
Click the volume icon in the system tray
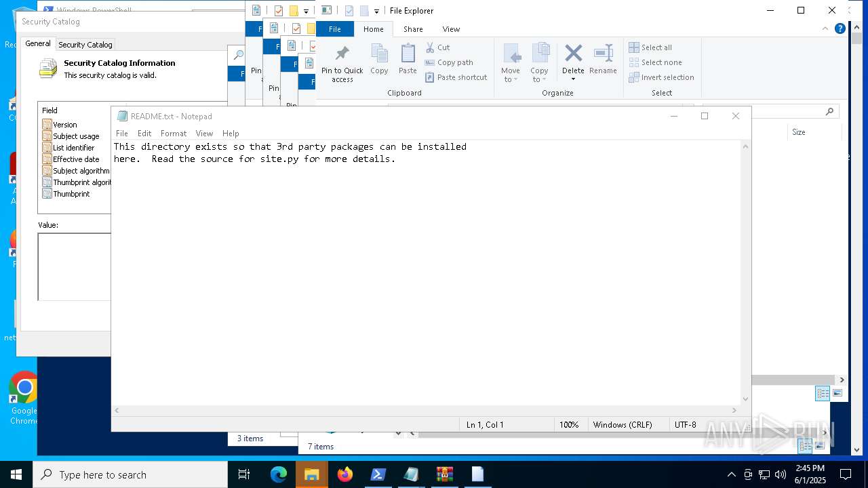tap(781, 474)
